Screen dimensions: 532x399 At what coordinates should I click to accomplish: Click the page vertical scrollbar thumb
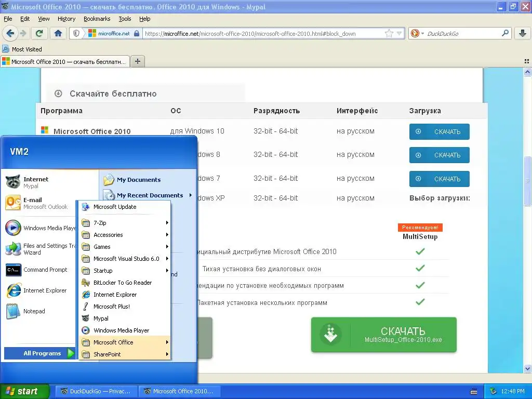527,180
